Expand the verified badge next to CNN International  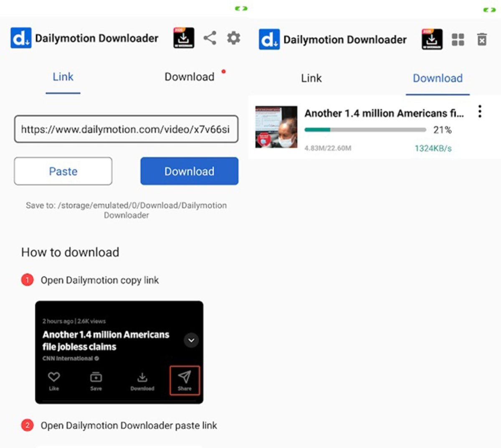tap(96, 358)
